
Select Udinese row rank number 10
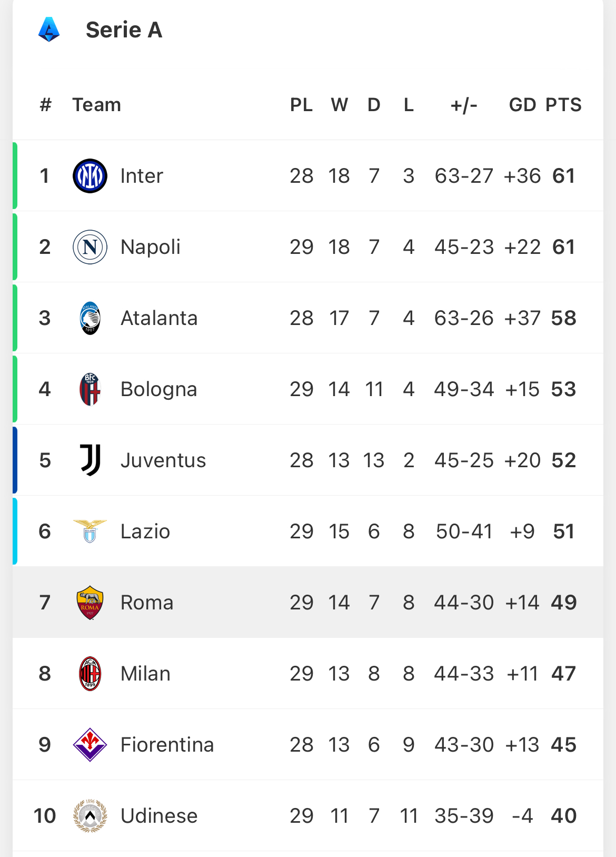coord(45,816)
